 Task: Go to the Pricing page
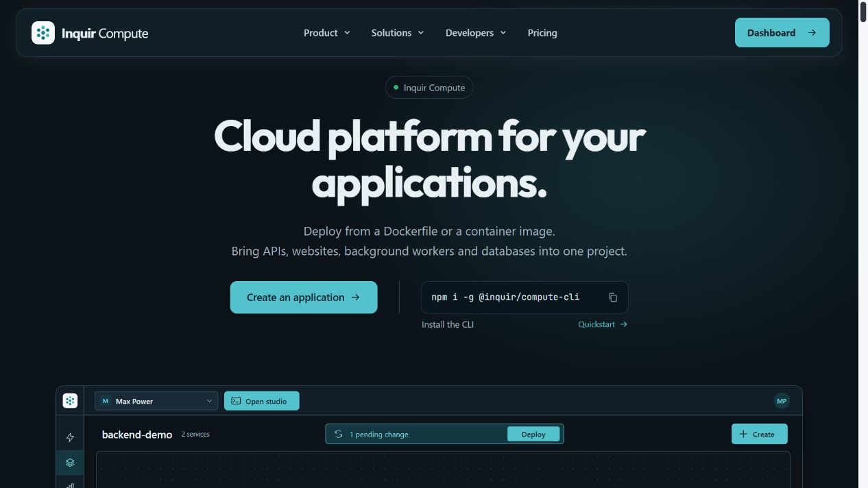(x=542, y=33)
